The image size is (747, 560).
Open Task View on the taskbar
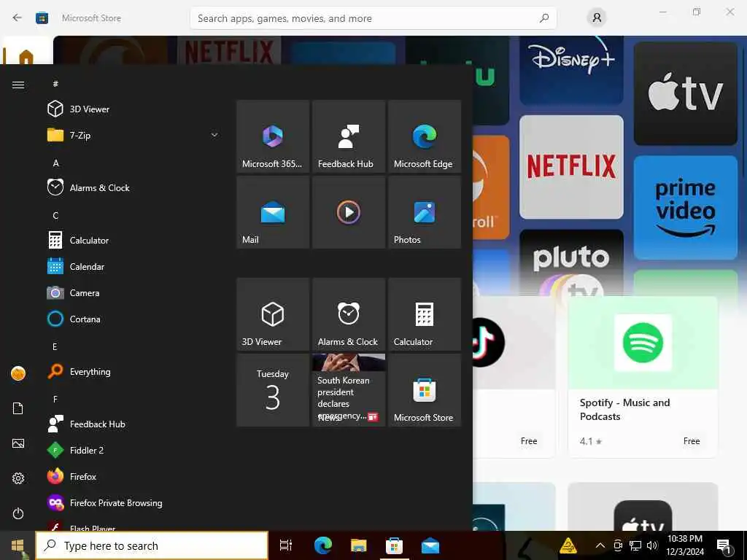coord(285,545)
